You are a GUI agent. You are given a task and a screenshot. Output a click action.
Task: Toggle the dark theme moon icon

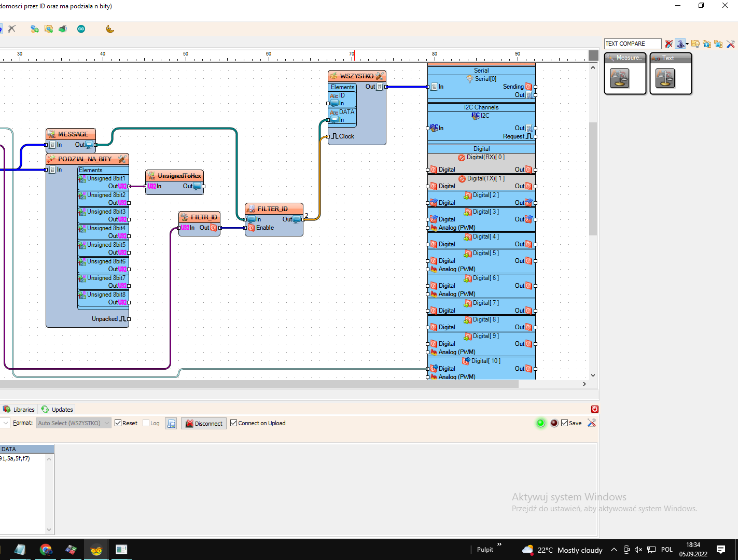tap(110, 29)
